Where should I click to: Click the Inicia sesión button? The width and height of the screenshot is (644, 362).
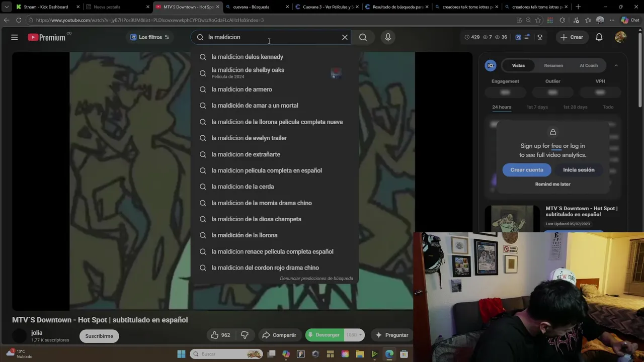click(x=579, y=170)
